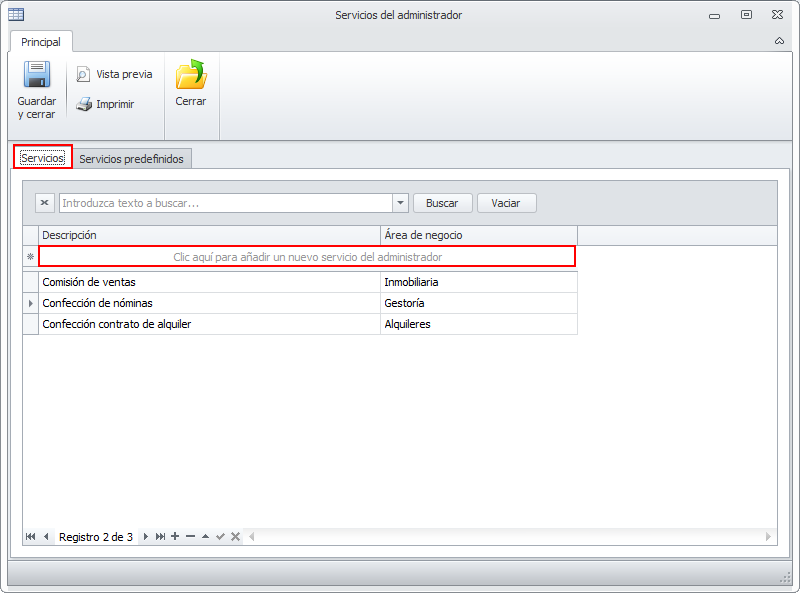Close the Servicios del administrador window
Screen dimensions: 800x593
click(x=777, y=15)
